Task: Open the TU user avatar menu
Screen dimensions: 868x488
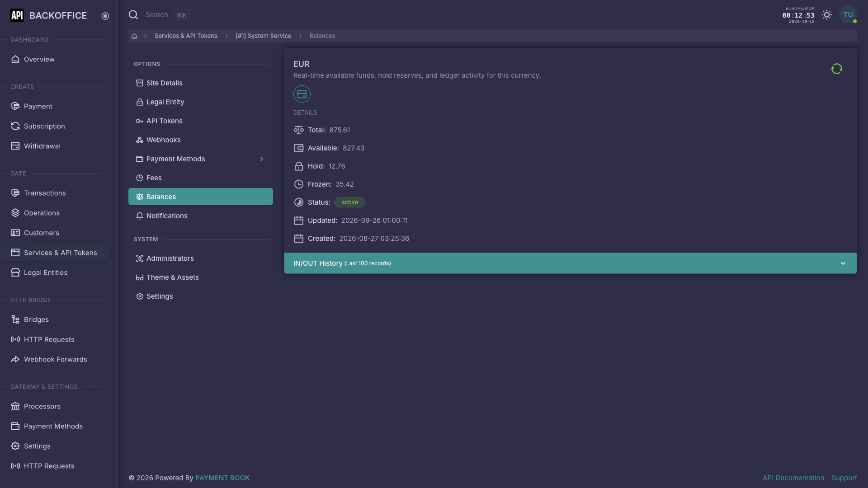Action: (x=848, y=15)
